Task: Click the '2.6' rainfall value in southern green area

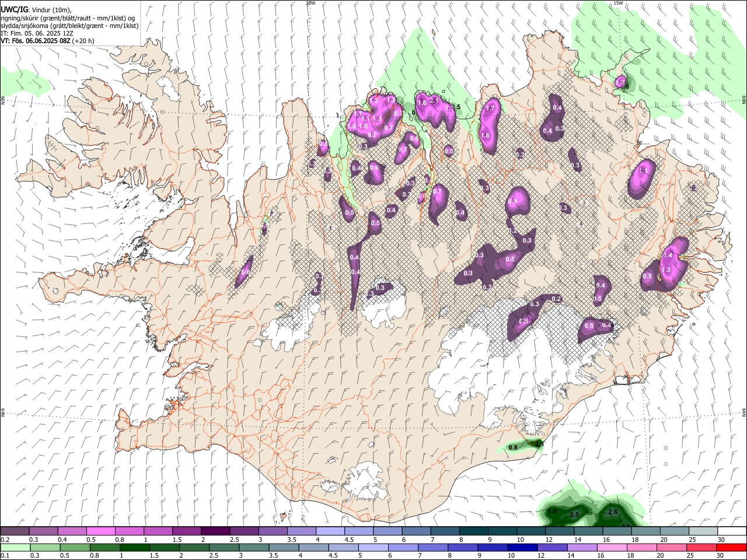Action: [613, 512]
